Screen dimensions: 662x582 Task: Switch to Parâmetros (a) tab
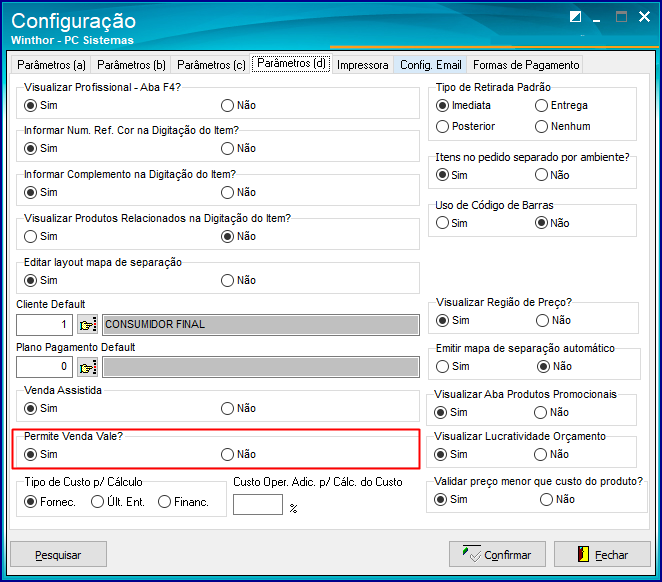click(x=51, y=65)
